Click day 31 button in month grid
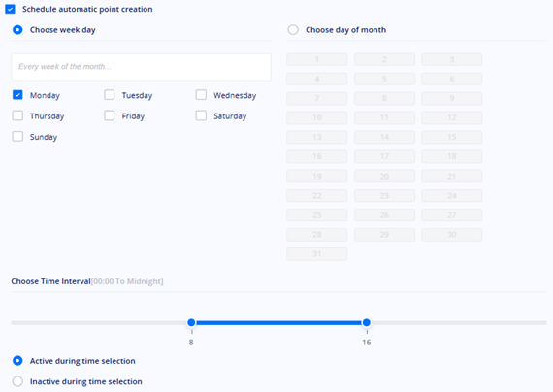 [x=316, y=254]
